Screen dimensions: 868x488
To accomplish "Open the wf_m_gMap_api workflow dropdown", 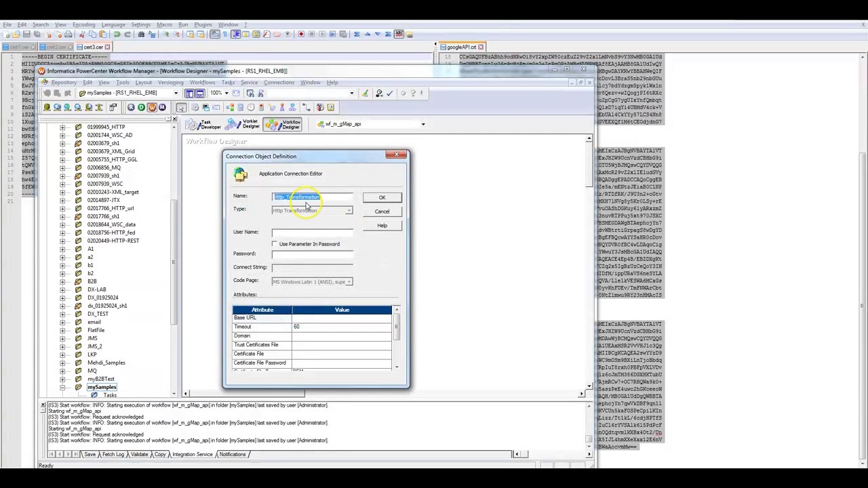I will click(423, 124).
